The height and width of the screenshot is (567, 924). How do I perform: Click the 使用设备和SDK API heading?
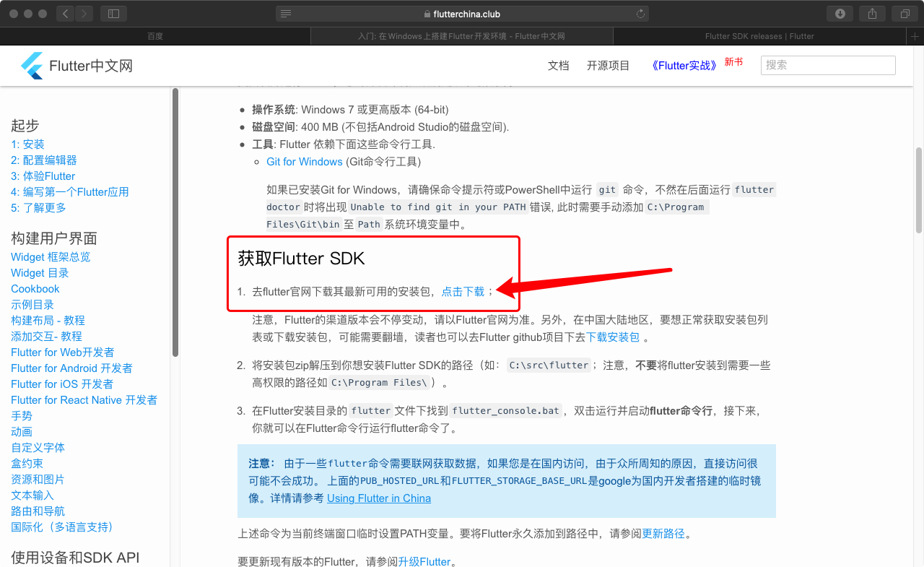tap(75, 558)
